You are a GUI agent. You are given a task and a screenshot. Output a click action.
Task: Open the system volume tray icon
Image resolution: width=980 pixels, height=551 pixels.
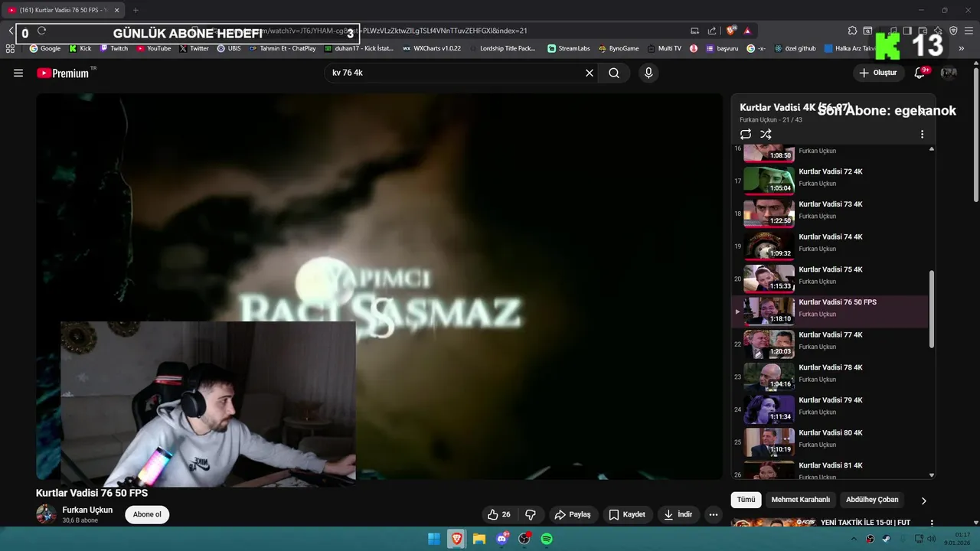(x=932, y=539)
